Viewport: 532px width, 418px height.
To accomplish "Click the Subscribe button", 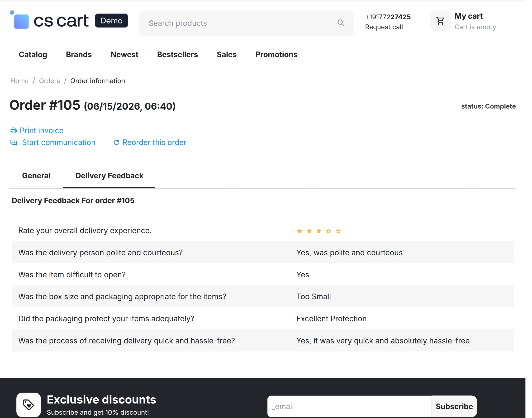I will [x=454, y=407].
